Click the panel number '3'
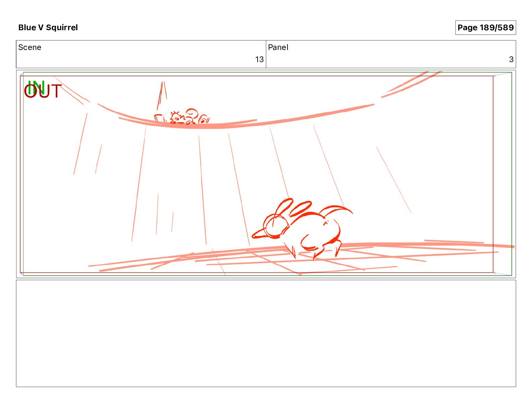 coord(511,59)
